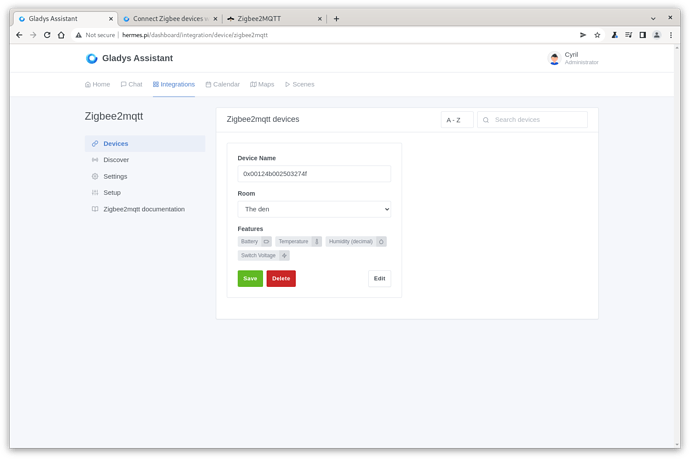Click the Switch Voltage lightning icon
This screenshot has width=690, height=459.
[x=284, y=256]
